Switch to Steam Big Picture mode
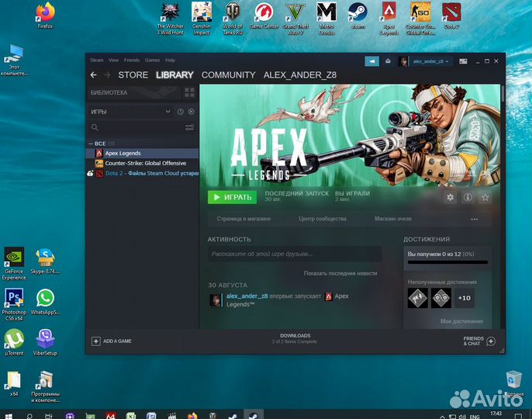Viewport: 532px width, 419px height. pos(463,61)
